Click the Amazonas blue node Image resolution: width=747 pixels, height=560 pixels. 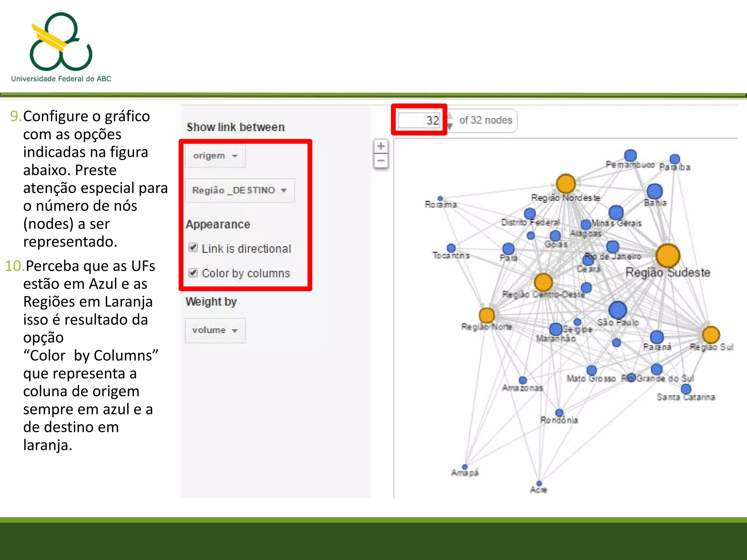(523, 381)
